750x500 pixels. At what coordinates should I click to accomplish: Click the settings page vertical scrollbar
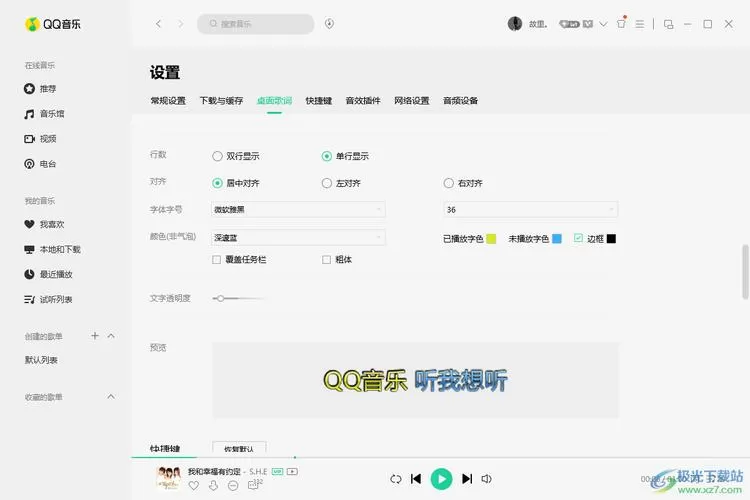(745, 272)
